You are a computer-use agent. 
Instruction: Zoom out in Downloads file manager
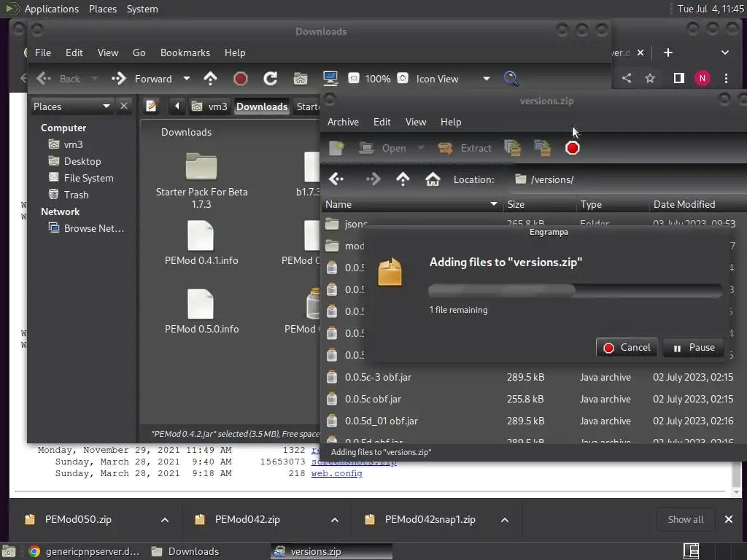click(354, 78)
